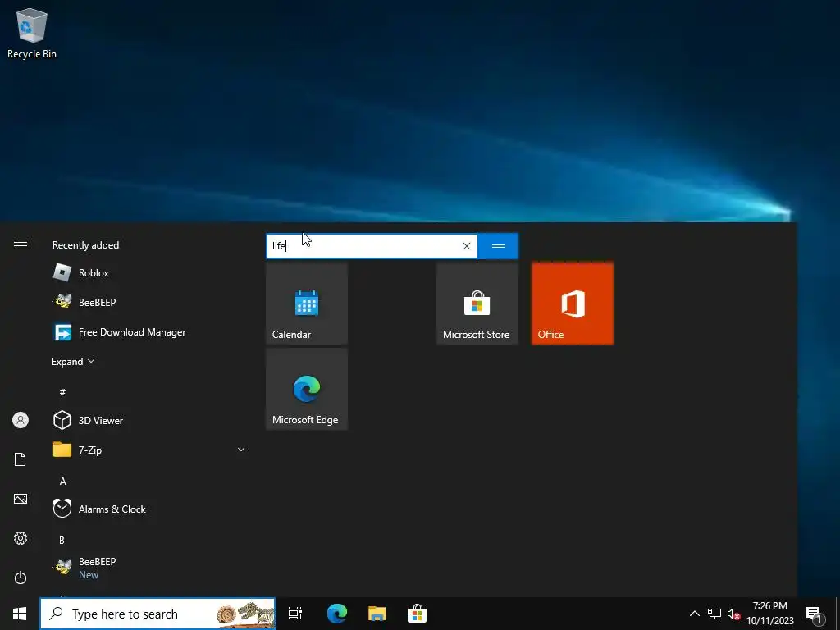Open Documents from the Start sidebar
The image size is (840, 630).
click(21, 459)
